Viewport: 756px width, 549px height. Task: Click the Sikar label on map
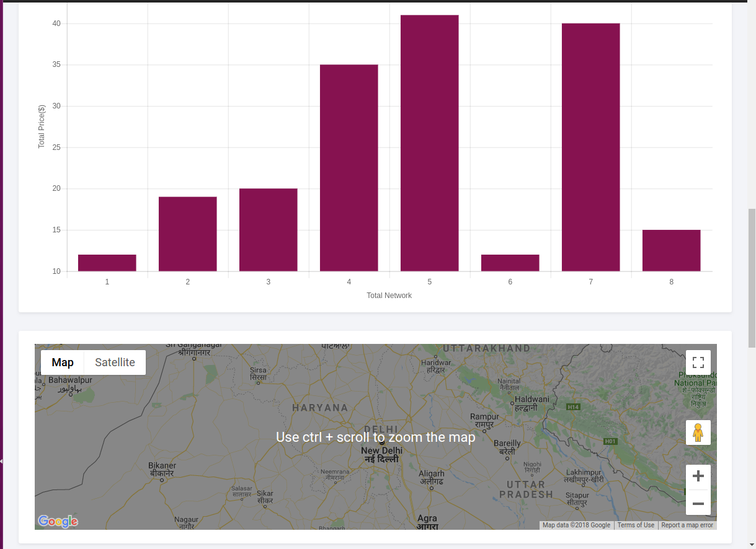point(265,497)
